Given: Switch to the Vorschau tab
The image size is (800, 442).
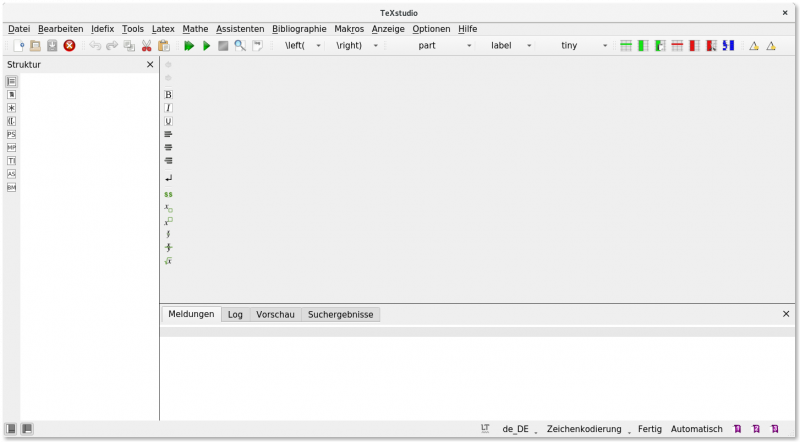Looking at the screenshot, I should [x=276, y=315].
